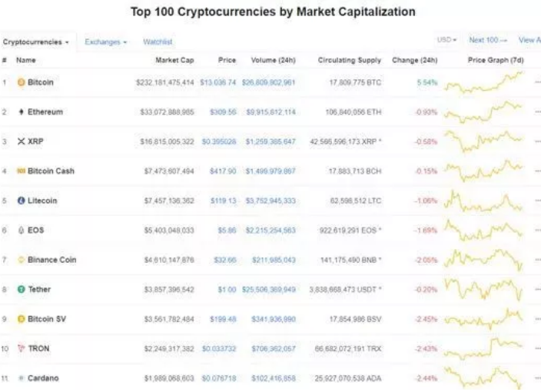
Task: Switch to the Watchlist tab
Action: (158, 42)
